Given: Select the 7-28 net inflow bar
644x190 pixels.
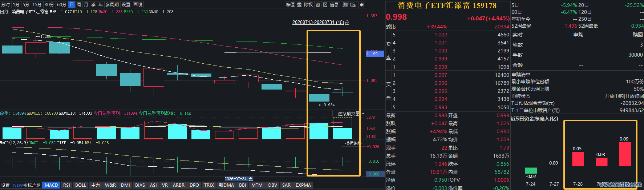Looking at the screenshot, I should point(578,159).
